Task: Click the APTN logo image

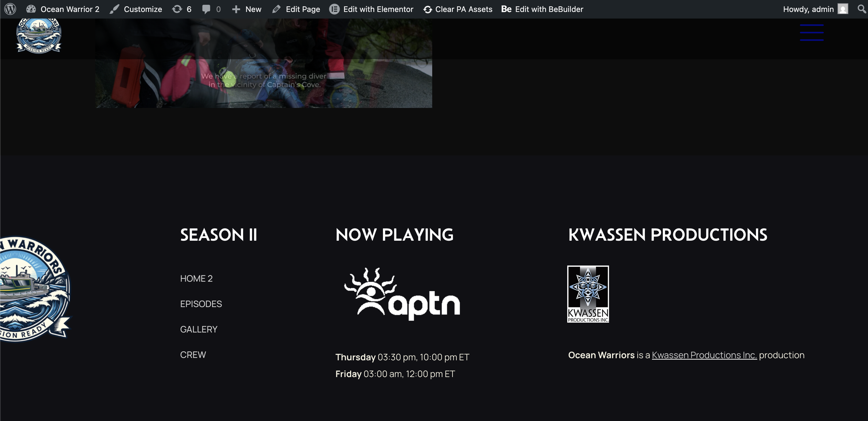Action: pos(402,294)
